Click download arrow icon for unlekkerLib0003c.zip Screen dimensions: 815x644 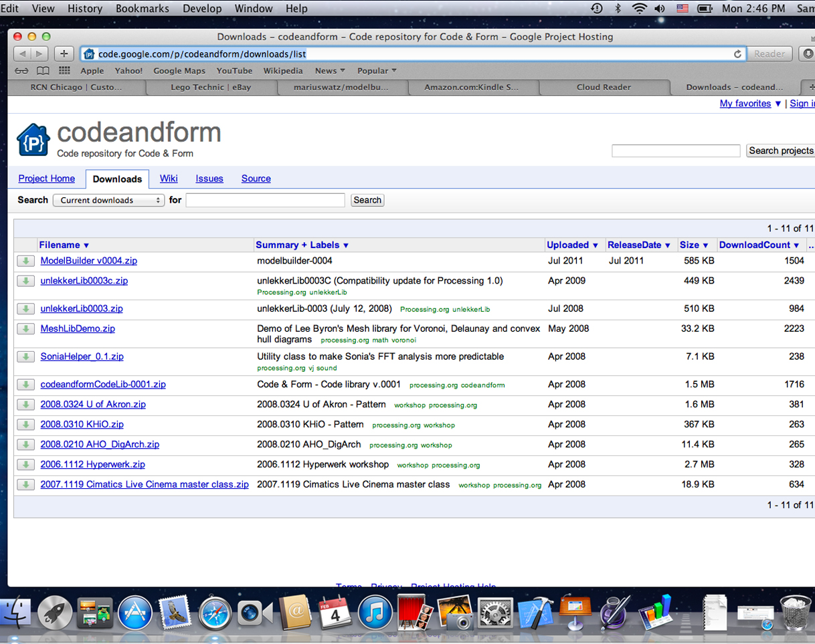click(25, 281)
